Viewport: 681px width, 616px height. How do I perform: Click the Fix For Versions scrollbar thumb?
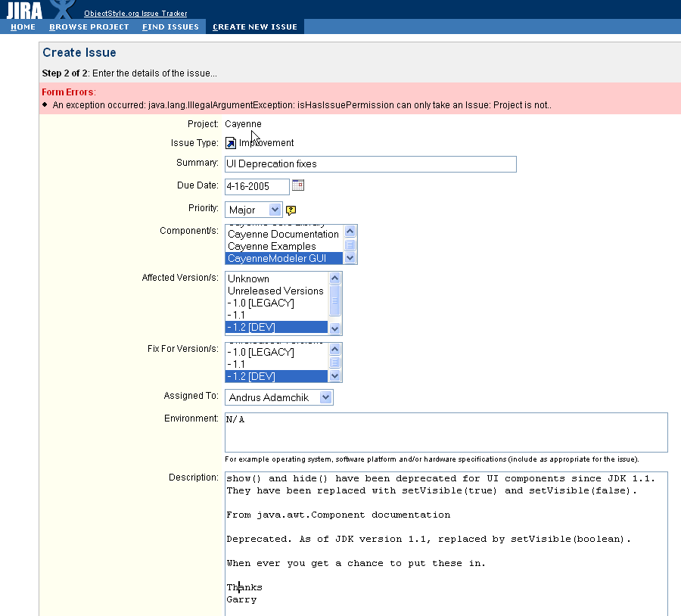tap(335, 362)
